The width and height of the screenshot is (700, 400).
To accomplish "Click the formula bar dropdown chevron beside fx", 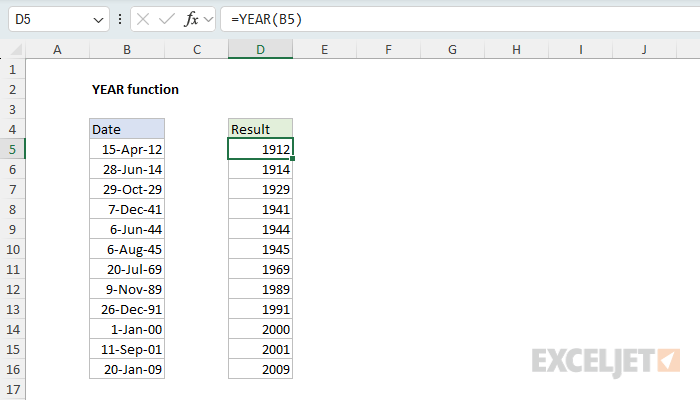I will pyautogui.click(x=208, y=19).
